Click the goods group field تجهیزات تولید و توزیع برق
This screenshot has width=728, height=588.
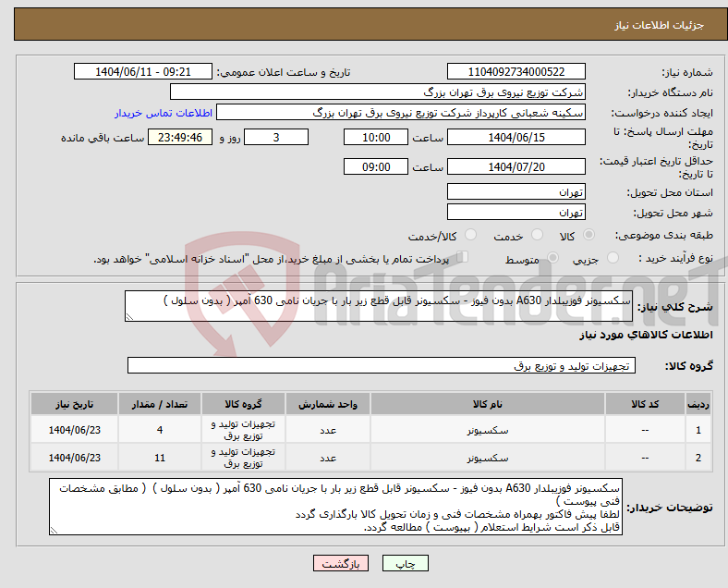click(x=382, y=365)
